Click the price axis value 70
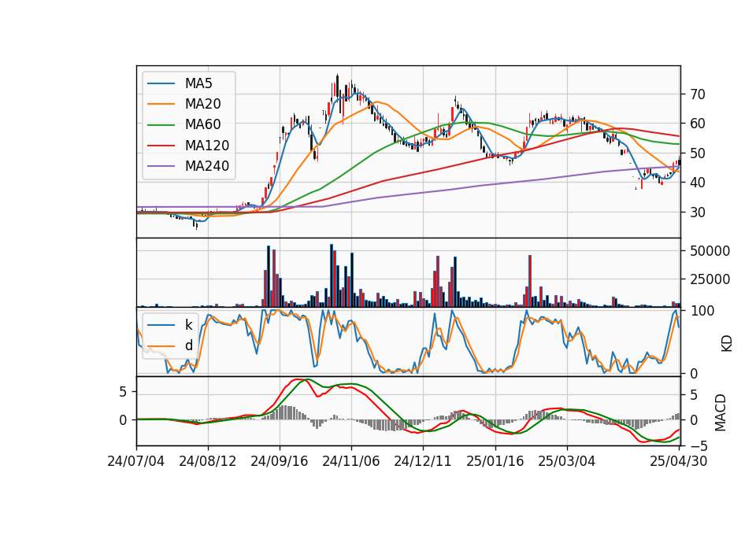The width and height of the screenshot is (756, 543). pyautogui.click(x=697, y=94)
